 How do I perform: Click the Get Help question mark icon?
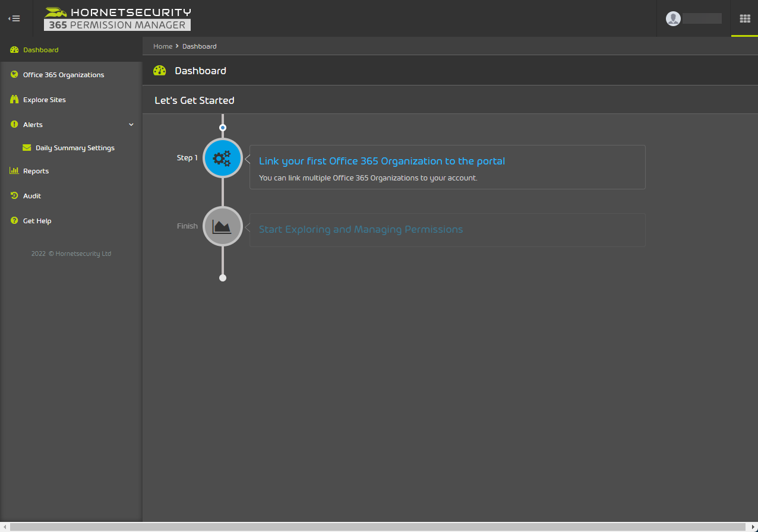(14, 221)
